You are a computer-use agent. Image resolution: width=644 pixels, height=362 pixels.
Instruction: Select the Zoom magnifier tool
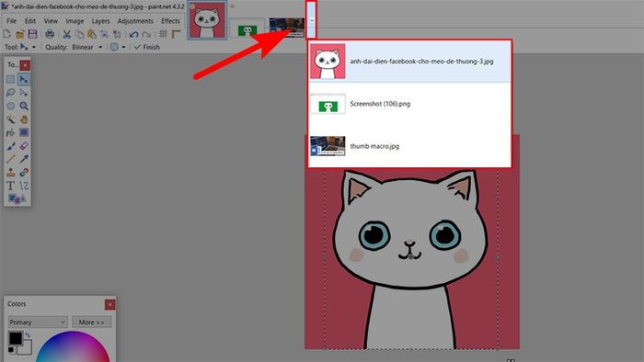[x=24, y=106]
